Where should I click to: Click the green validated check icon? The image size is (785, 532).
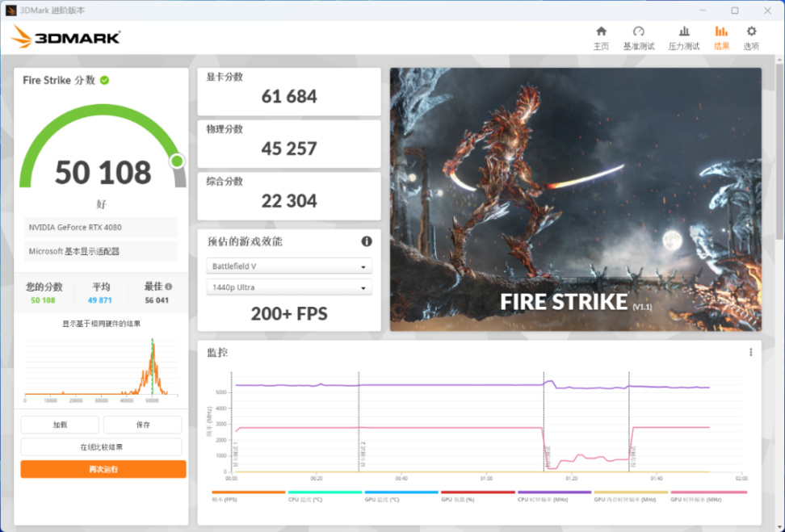click(105, 80)
